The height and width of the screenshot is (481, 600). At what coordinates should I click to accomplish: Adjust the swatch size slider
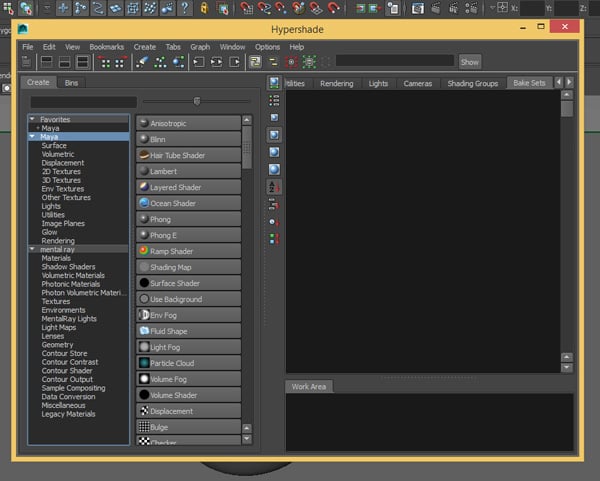[x=197, y=101]
